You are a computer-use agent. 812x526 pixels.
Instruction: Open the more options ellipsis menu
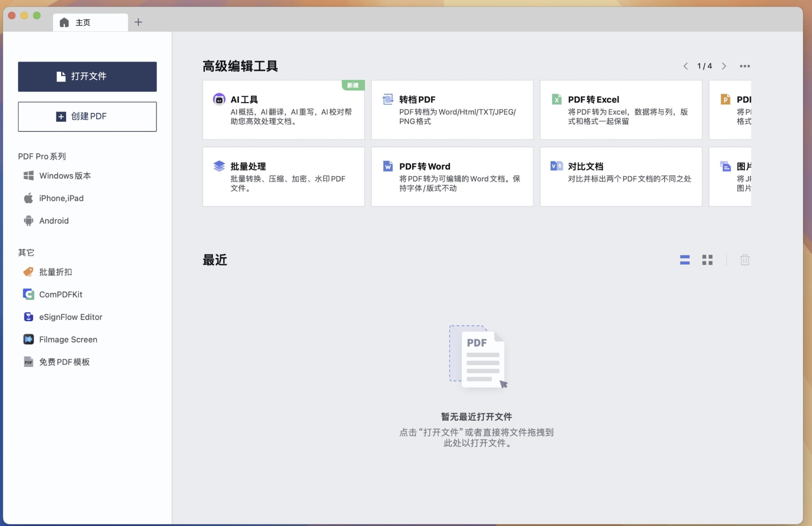745,66
